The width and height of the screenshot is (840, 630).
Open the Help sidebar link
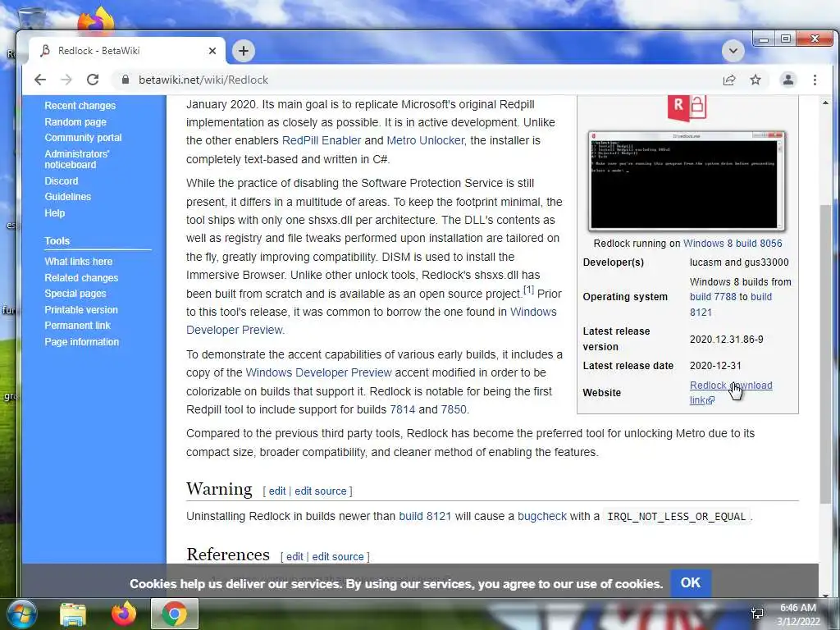[x=55, y=212]
